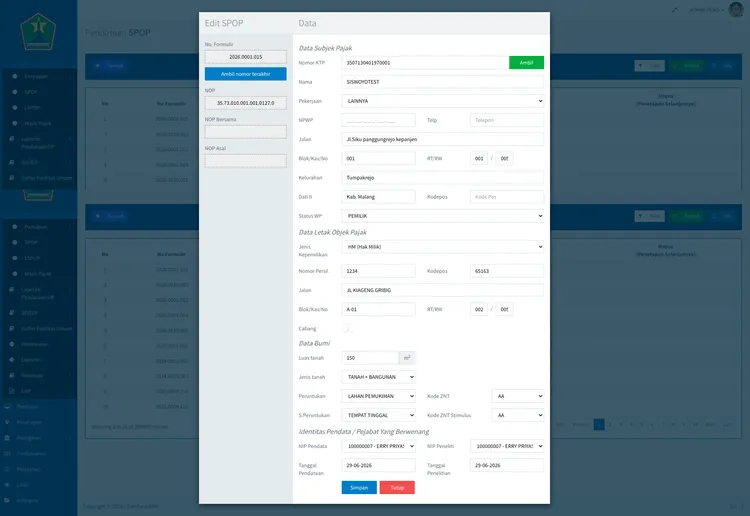
Task: Click the RT field under Data Subjek Pajak
Action: [x=479, y=158]
